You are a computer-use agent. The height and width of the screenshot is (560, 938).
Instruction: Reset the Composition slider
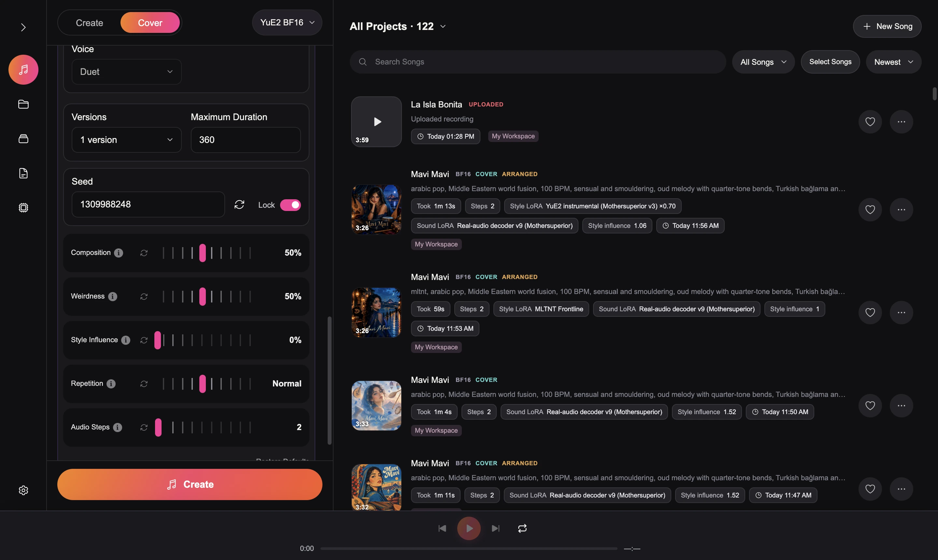pyautogui.click(x=144, y=253)
